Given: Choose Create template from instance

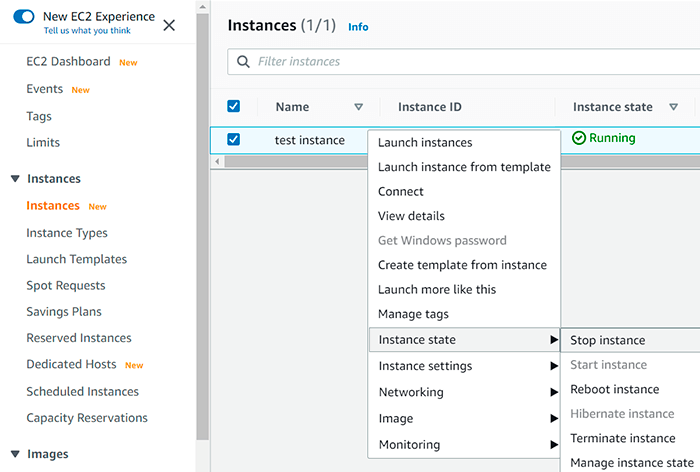Looking at the screenshot, I should pos(464,265).
